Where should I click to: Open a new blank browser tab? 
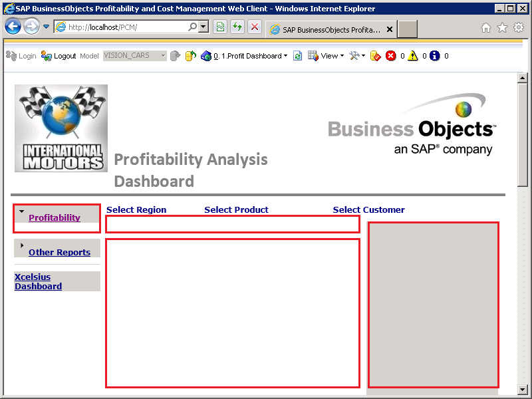pyautogui.click(x=407, y=29)
